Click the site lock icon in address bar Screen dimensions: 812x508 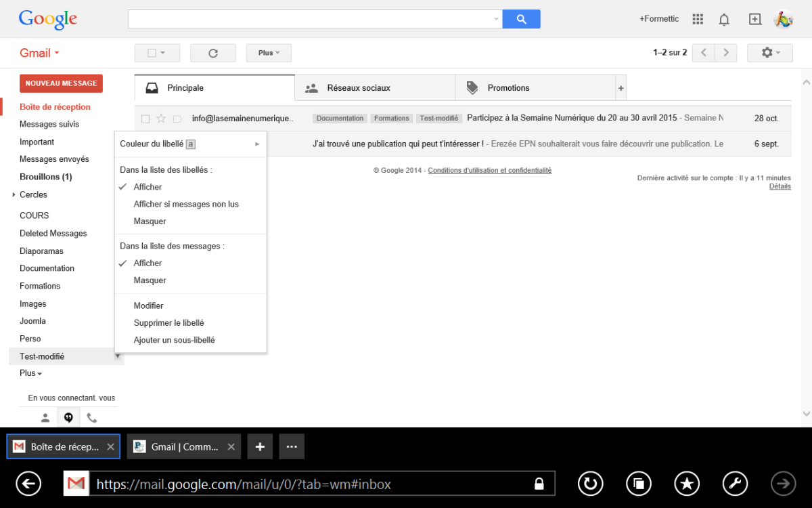[x=539, y=484]
